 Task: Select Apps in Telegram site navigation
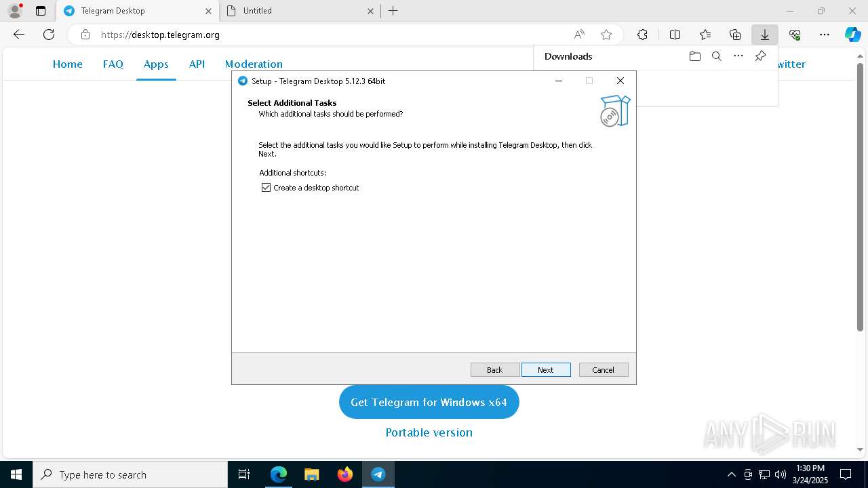(156, 64)
